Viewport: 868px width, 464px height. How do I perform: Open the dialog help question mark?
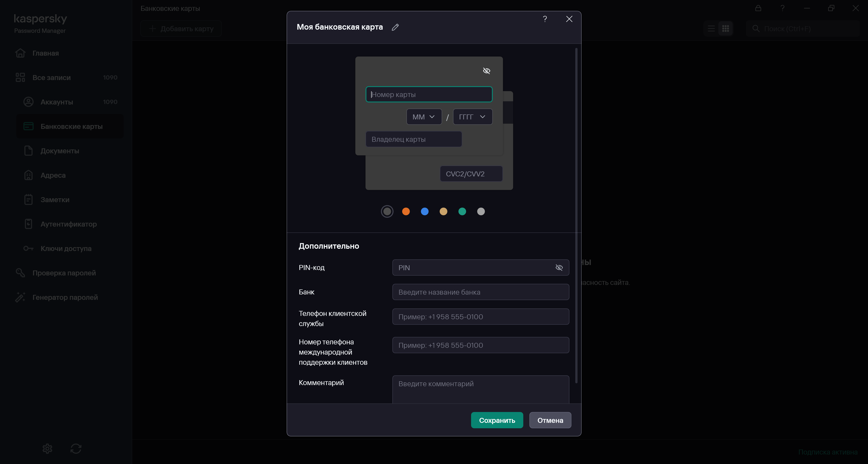[x=545, y=19]
